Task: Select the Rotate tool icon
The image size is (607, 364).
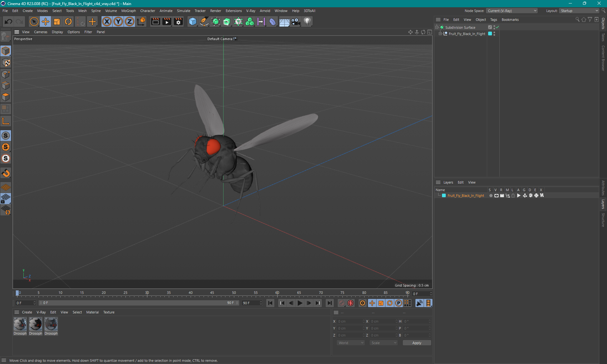Action: point(68,21)
